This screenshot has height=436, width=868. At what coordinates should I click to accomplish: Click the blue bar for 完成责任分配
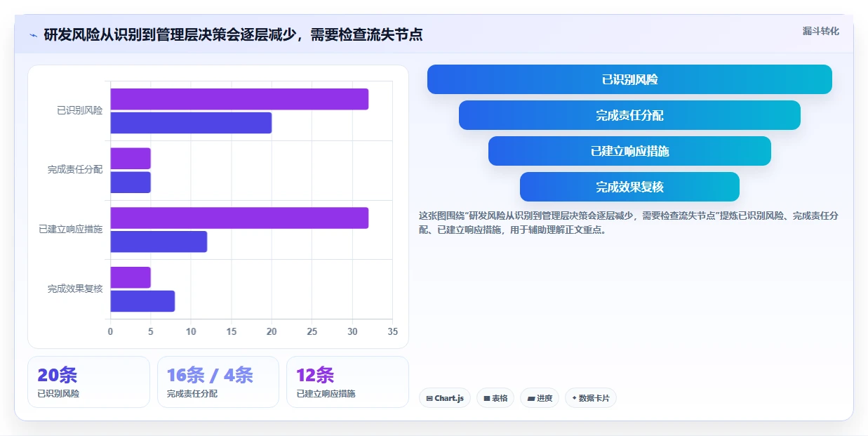click(131, 183)
